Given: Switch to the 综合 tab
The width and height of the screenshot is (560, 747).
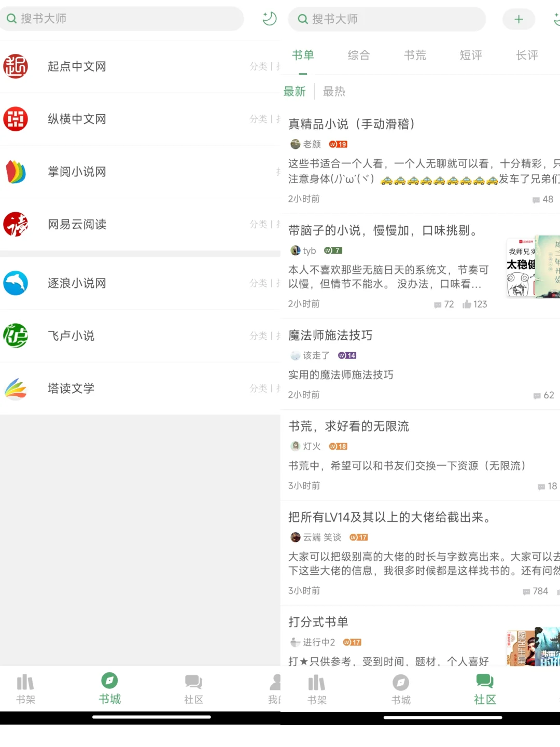Looking at the screenshot, I should click(x=359, y=56).
